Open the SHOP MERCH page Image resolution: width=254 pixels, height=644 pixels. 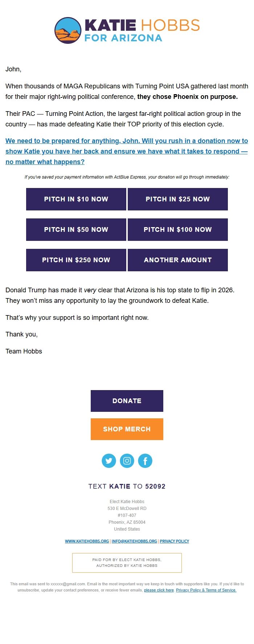[127, 429]
